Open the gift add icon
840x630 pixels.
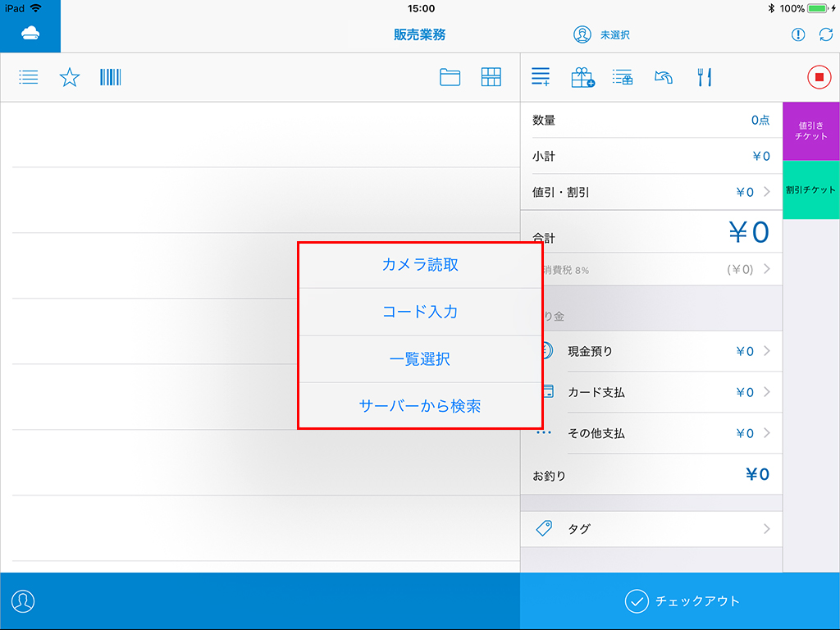(582, 77)
